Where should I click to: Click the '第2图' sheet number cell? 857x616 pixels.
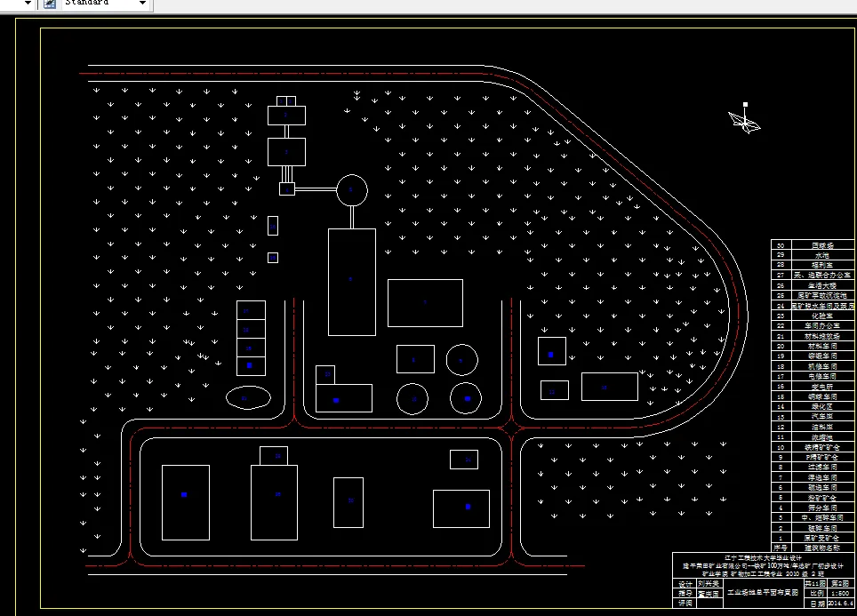(x=841, y=584)
